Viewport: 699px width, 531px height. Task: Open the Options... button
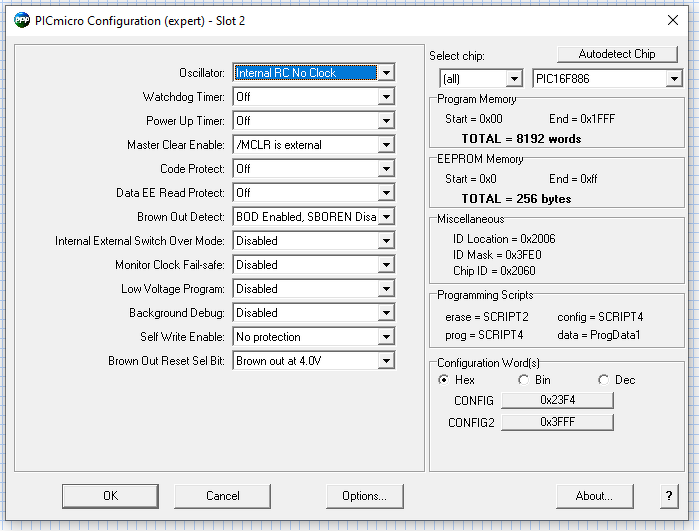[x=365, y=496]
